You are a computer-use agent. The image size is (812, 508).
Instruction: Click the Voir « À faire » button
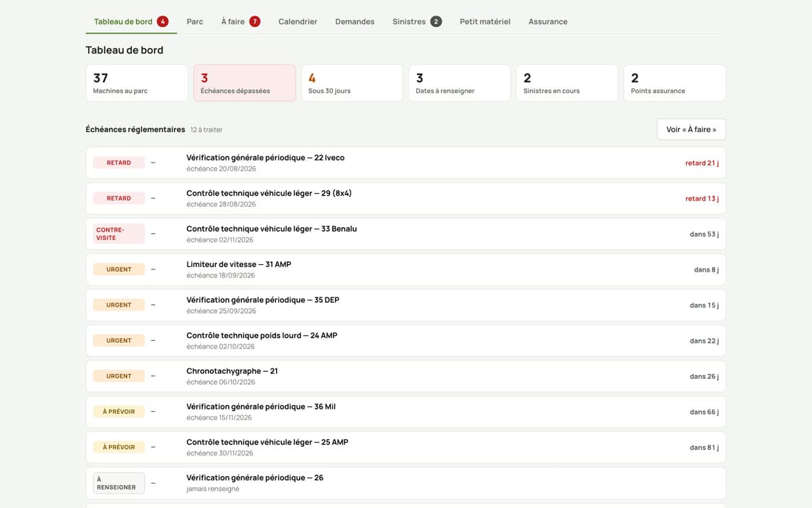tap(691, 129)
